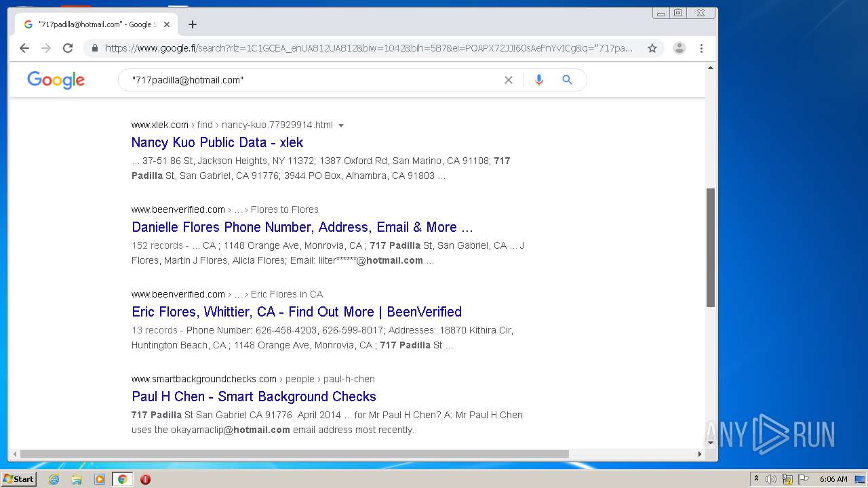Click the address bar URL
868x488 pixels.
(x=369, y=48)
